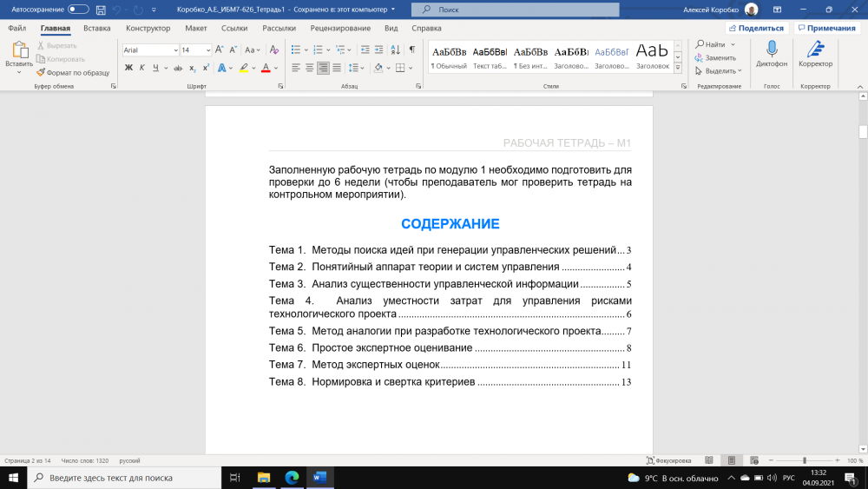Image resolution: width=868 pixels, height=489 pixels.
Task: Click the clear formatting icon
Action: [x=274, y=50]
